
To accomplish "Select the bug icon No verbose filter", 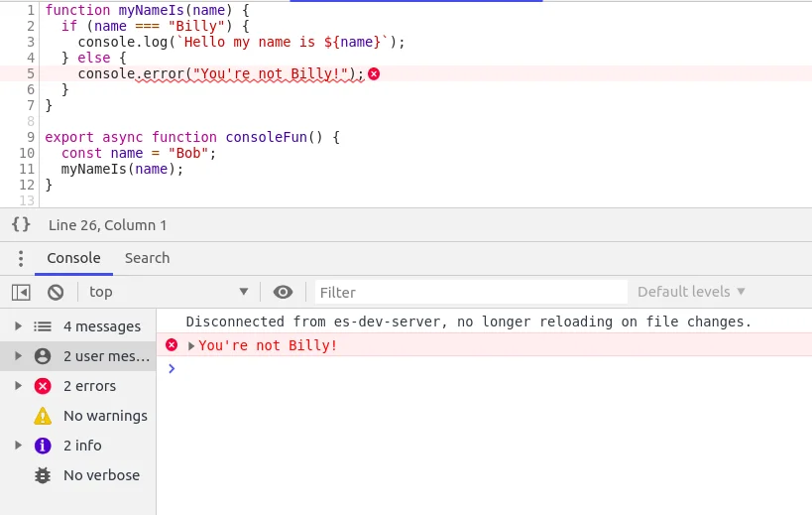I will (43, 475).
